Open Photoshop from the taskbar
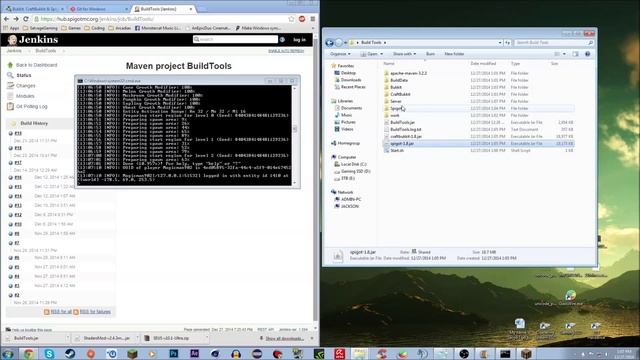This screenshot has height=360, width=640. [x=173, y=353]
